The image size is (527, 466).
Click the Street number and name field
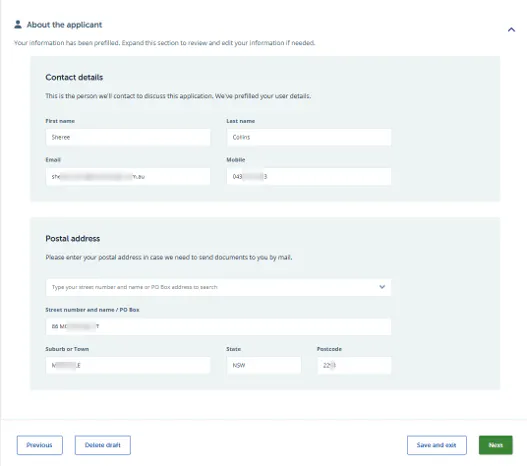tap(218, 327)
